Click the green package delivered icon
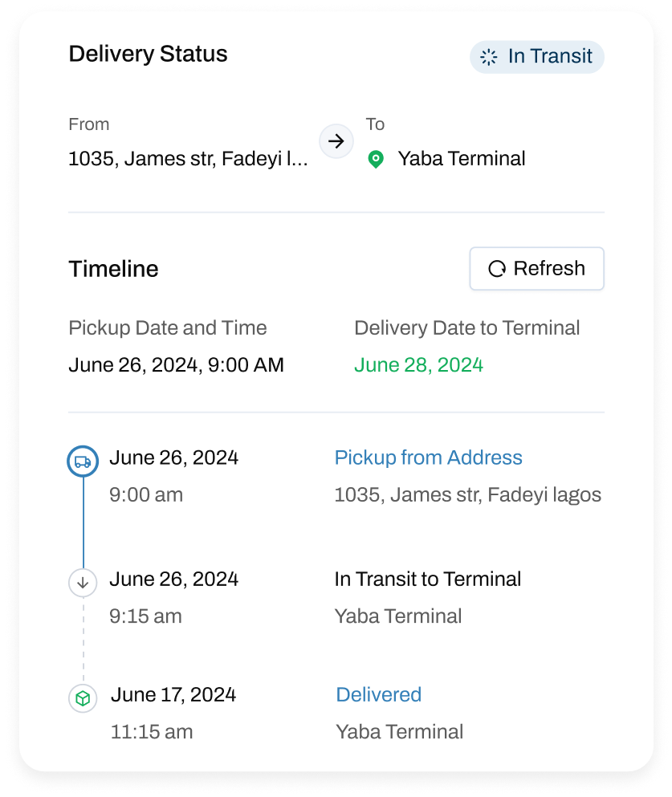 (x=83, y=698)
